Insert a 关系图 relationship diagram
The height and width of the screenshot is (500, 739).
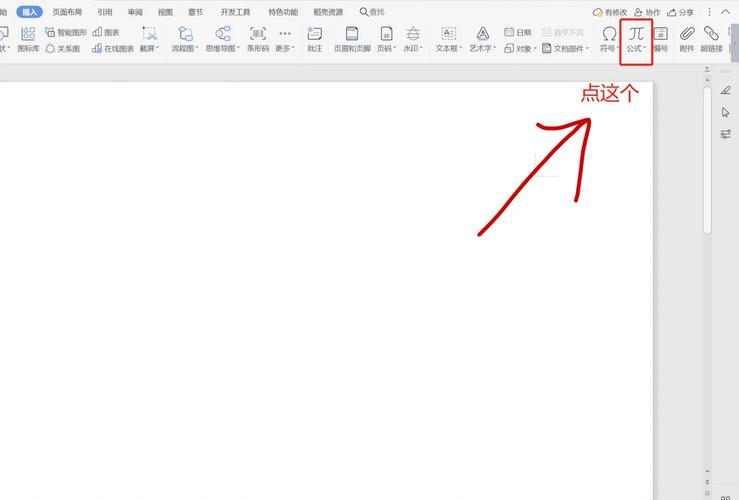[63, 48]
